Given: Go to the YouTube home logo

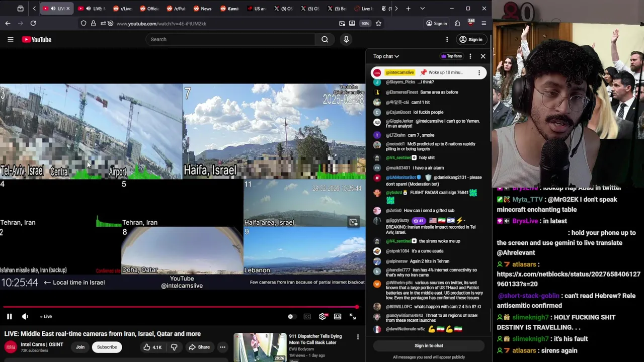Looking at the screenshot, I should tap(37, 39).
